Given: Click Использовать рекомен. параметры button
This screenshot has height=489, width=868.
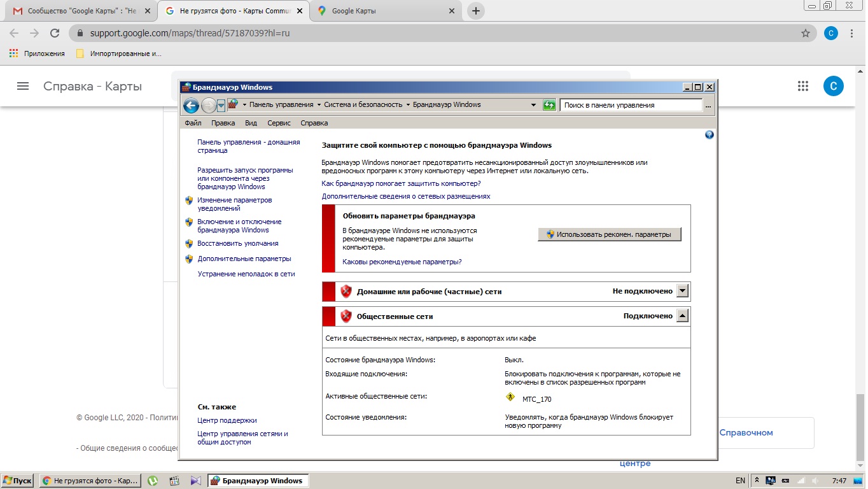Looking at the screenshot, I should click(609, 234).
